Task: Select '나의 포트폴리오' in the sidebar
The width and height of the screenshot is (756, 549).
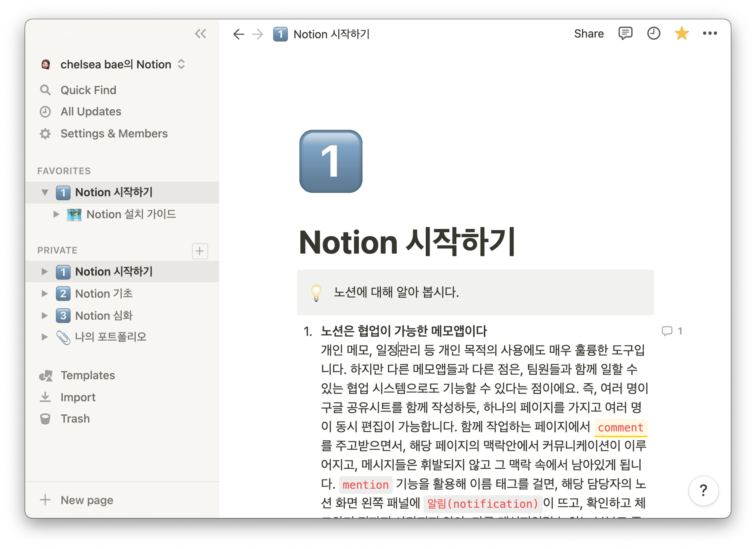Action: coord(111,337)
